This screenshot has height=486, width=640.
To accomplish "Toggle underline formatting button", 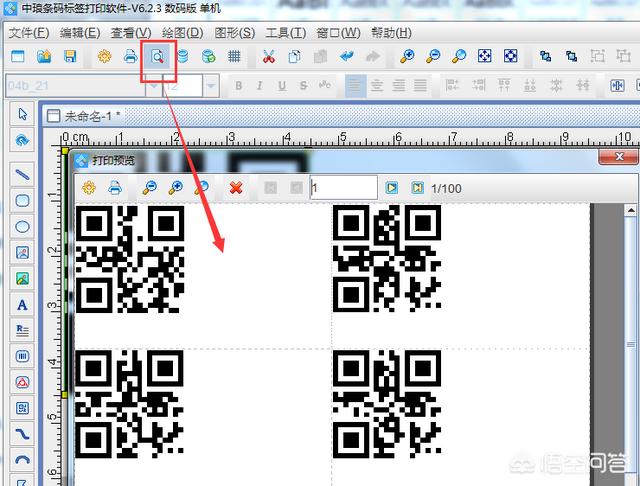I will tap(281, 86).
